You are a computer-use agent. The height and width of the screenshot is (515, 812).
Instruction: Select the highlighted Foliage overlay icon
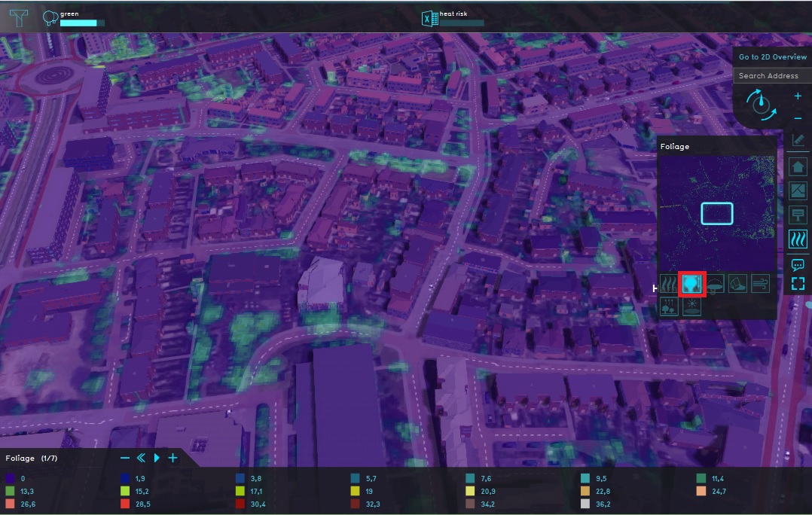[691, 284]
